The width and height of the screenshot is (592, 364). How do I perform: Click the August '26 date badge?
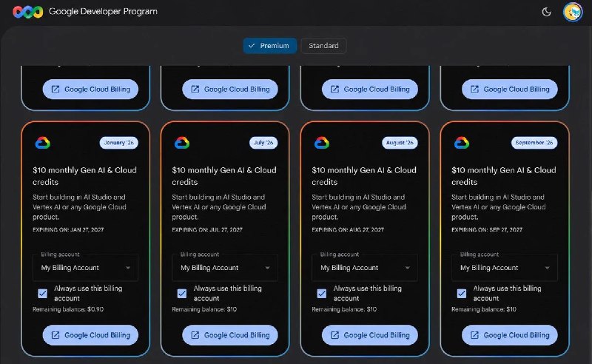click(x=400, y=143)
